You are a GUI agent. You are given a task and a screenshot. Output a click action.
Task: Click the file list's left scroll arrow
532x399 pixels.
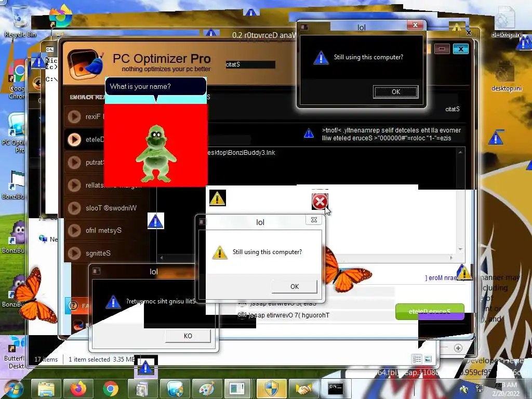pos(162,258)
